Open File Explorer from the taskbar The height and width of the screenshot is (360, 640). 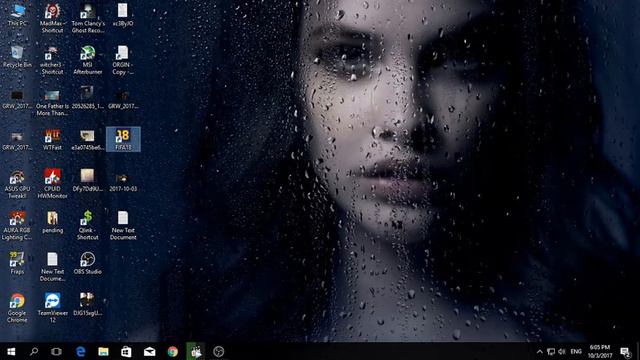tap(103, 351)
